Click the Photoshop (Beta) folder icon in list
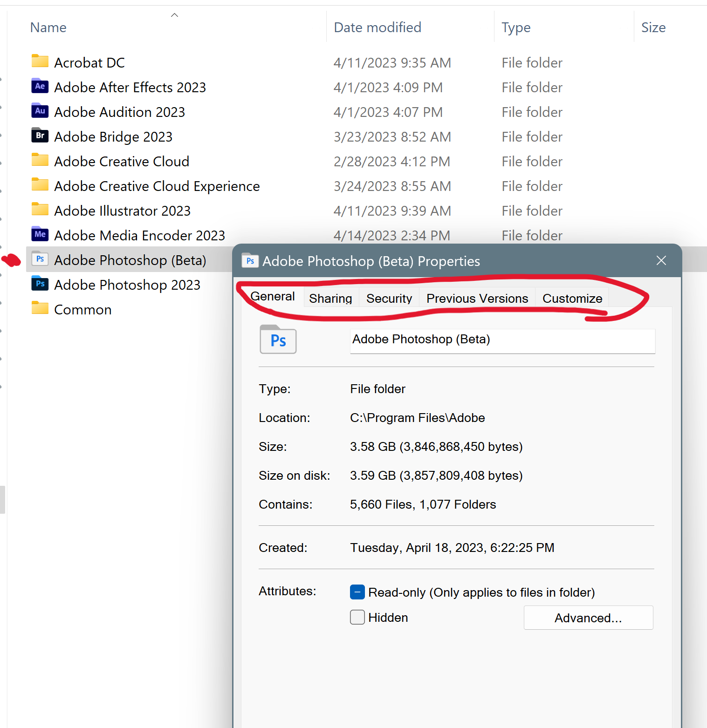Viewport: 707px width, 728px height. coord(40,259)
